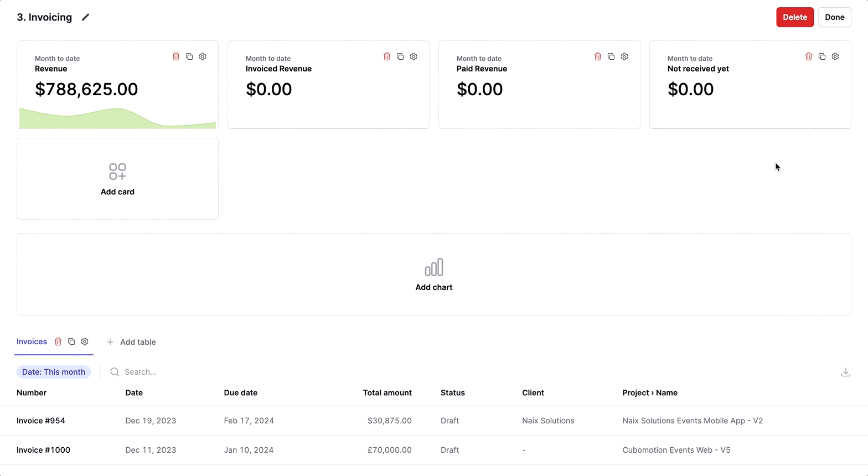
Task: Delete the Revenue card using trash icon
Action: pyautogui.click(x=176, y=56)
